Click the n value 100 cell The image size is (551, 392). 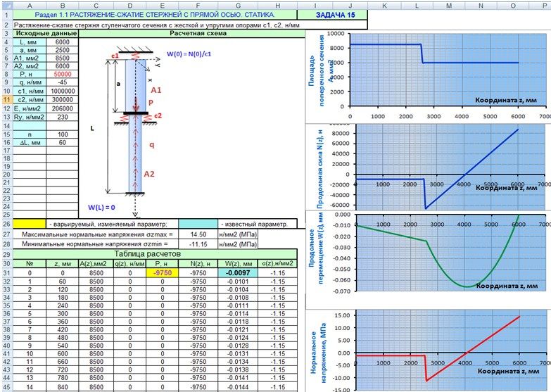coord(63,134)
